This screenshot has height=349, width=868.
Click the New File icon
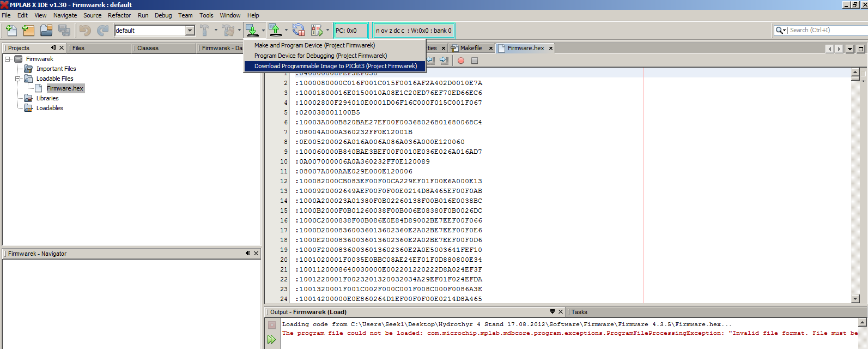(11, 31)
